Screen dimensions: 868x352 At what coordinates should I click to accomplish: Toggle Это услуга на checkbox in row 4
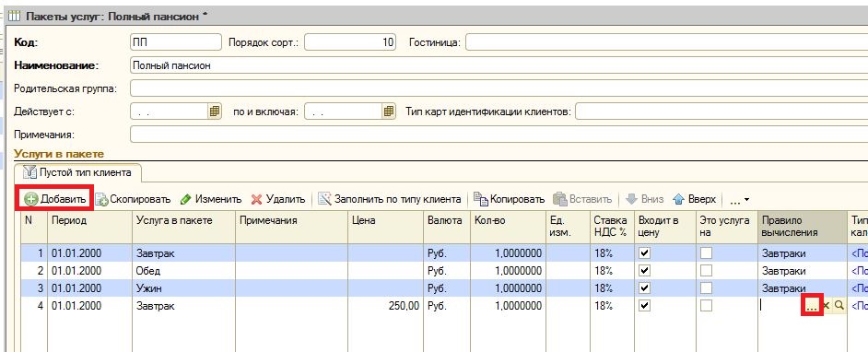pyautogui.click(x=706, y=306)
